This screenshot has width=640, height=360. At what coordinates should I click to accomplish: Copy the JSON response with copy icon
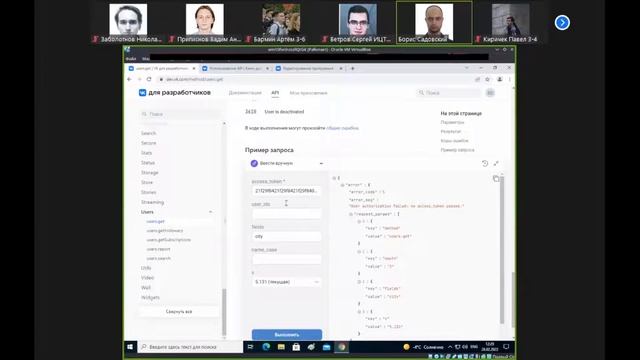(x=496, y=179)
